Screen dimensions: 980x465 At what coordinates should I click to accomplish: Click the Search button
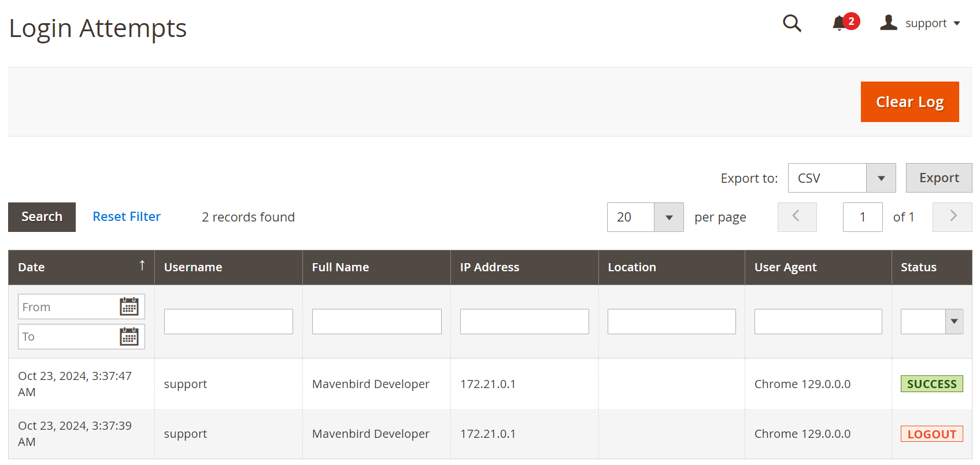(42, 217)
